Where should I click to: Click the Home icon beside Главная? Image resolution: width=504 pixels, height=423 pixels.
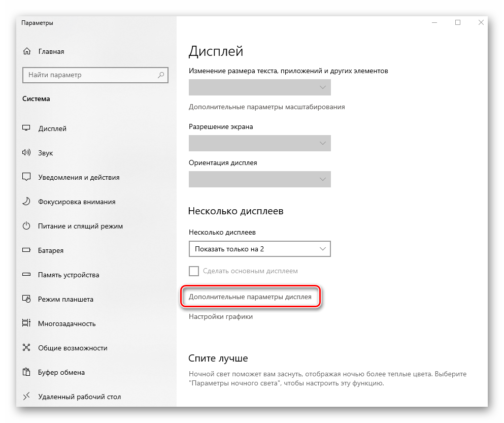point(27,51)
